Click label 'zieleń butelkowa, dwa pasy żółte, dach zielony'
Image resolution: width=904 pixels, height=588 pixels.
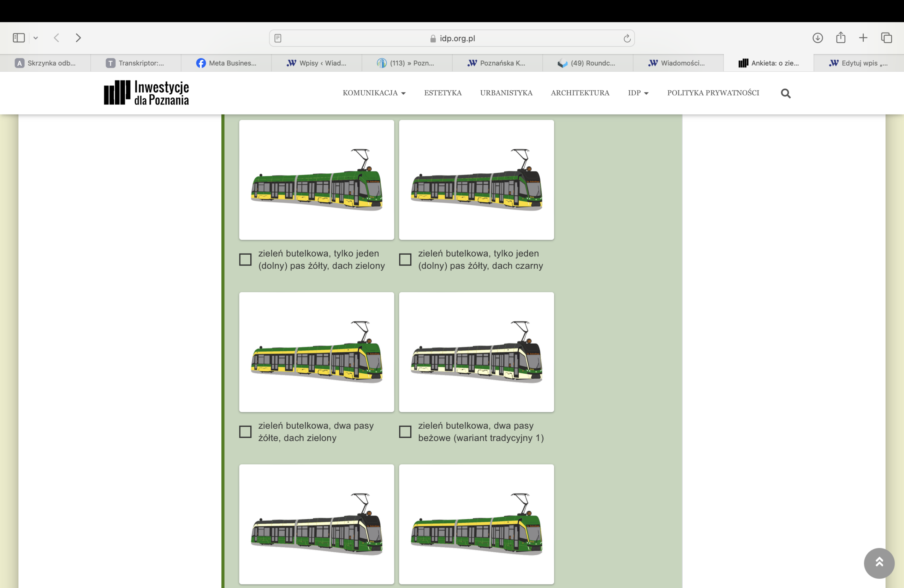[x=316, y=432]
